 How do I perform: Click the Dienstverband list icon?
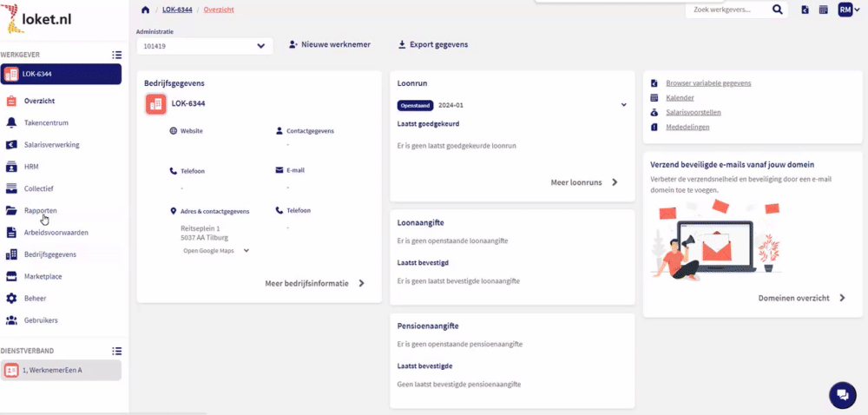(116, 351)
